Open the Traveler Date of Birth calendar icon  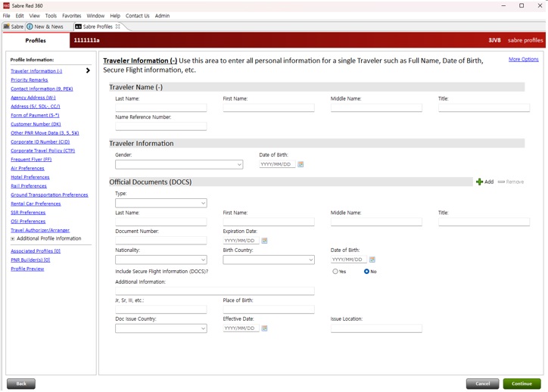300,164
